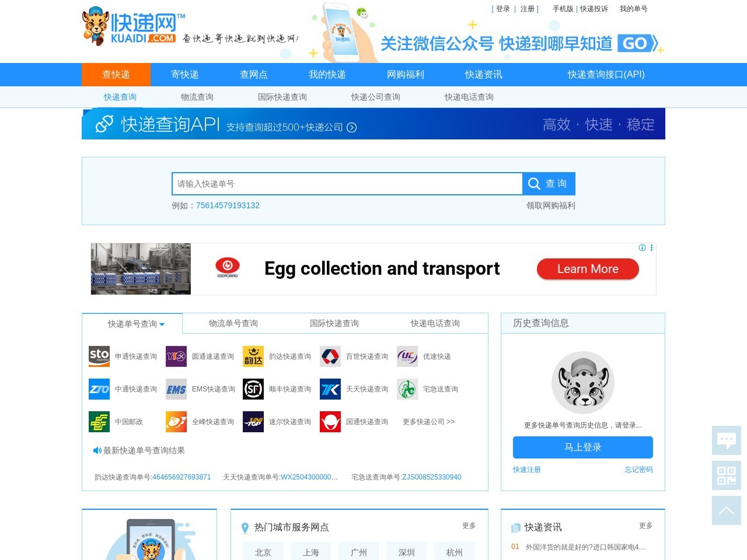This screenshot has height=560, width=747.
Task: Open 快递查询接口(API) menu item
Action: [606, 75]
